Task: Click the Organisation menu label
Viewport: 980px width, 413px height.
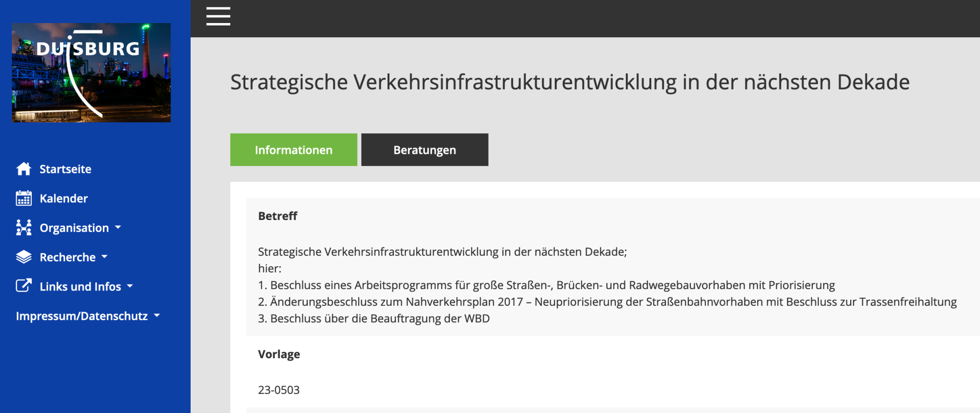Action: [74, 228]
